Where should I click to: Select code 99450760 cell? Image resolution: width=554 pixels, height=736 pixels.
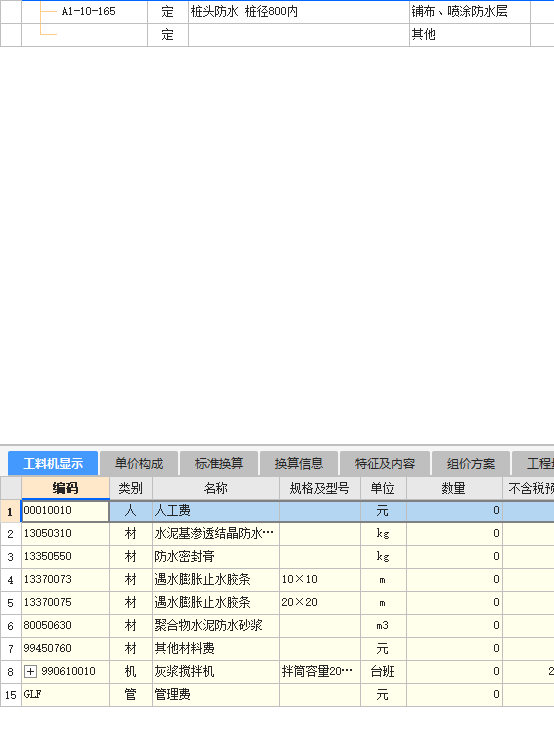[65, 649]
